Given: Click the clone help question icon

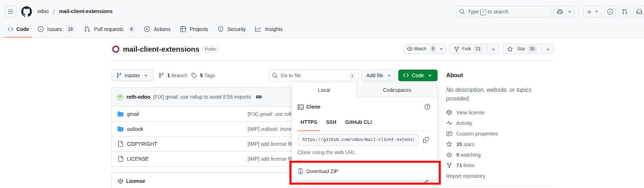Looking at the screenshot, I should (x=427, y=107).
